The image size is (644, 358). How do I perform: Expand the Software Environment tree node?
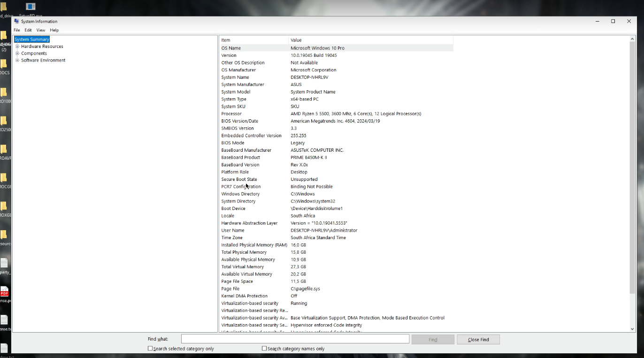[17, 60]
